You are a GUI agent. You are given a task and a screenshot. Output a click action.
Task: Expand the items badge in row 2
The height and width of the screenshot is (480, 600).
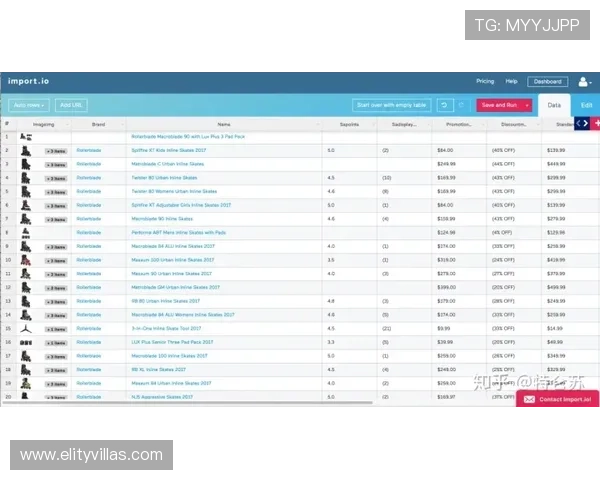pos(56,152)
